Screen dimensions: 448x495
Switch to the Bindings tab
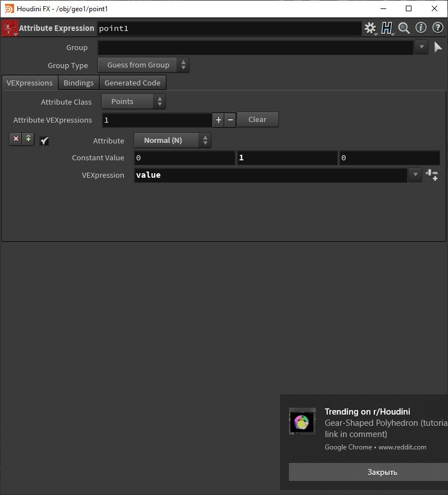79,83
